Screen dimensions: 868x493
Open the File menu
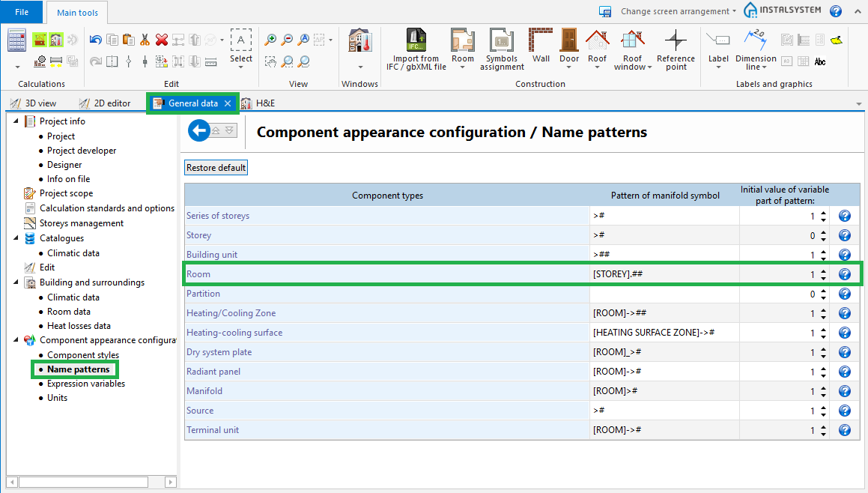[22, 12]
